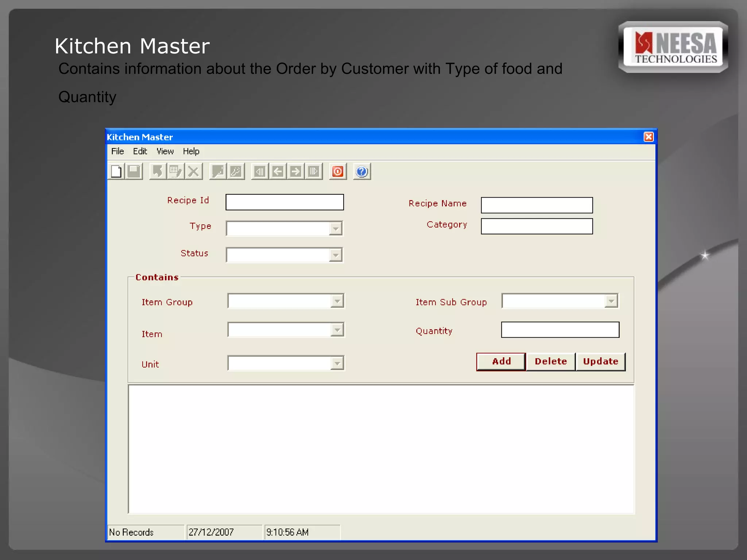Click the 'Item Sub Group' label

coord(451,302)
